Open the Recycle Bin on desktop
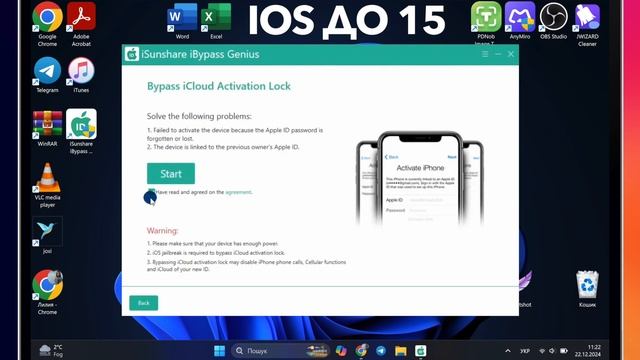Image resolution: width=640 pixels, height=360 pixels. (x=587, y=289)
